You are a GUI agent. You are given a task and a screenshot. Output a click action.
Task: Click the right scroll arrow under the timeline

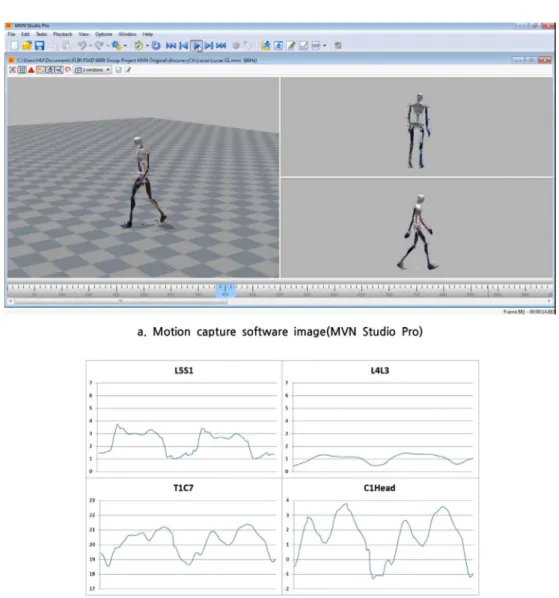pos(549,302)
